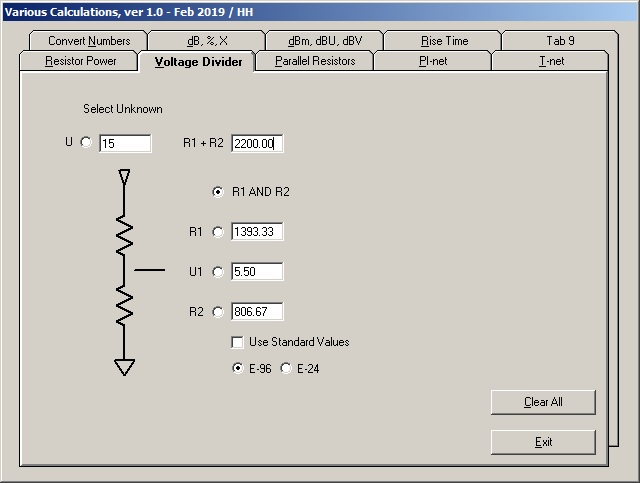Click the R1 + R2 label
Screen dimensions: 640x483
pyautogui.click(x=203, y=143)
